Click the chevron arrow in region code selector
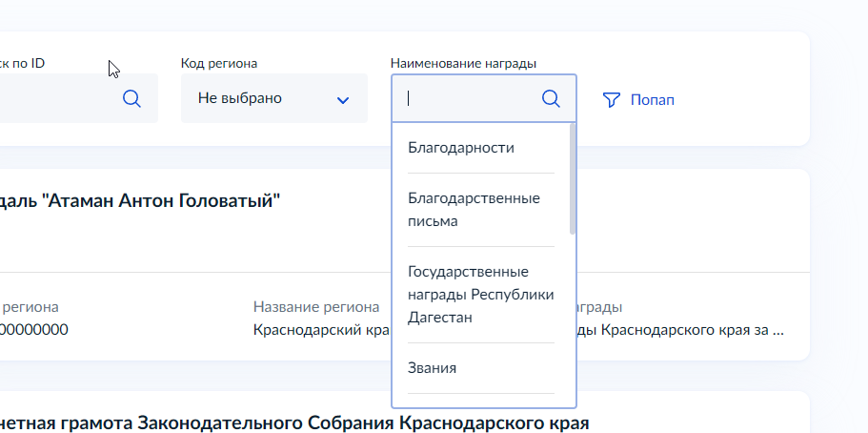 pyautogui.click(x=343, y=99)
